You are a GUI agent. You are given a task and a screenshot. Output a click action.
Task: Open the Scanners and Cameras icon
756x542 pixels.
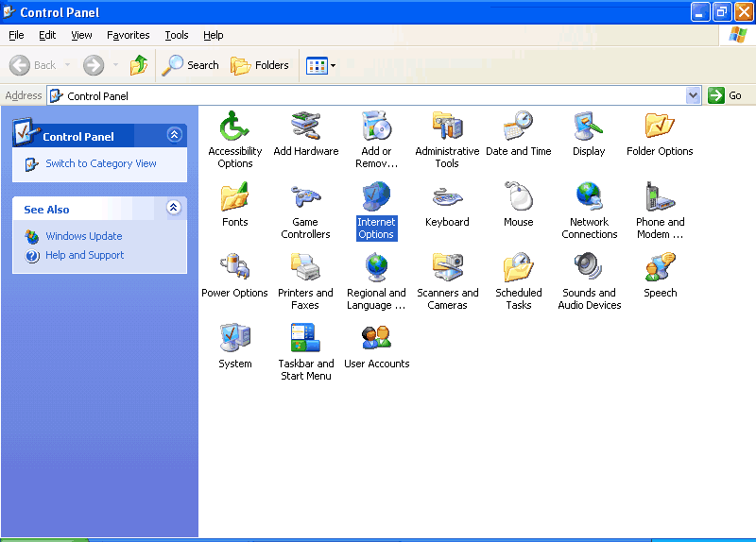pos(447,268)
